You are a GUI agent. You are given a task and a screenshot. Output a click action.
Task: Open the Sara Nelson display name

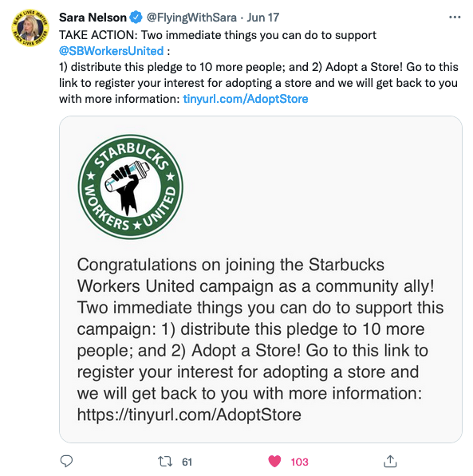93,18
